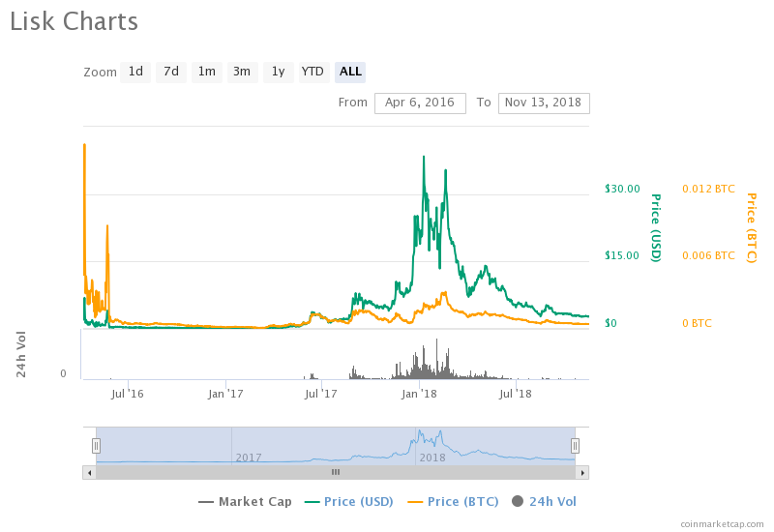Click the 24h Vol axis title
This screenshot has height=532, width=774.
[x=20, y=354]
